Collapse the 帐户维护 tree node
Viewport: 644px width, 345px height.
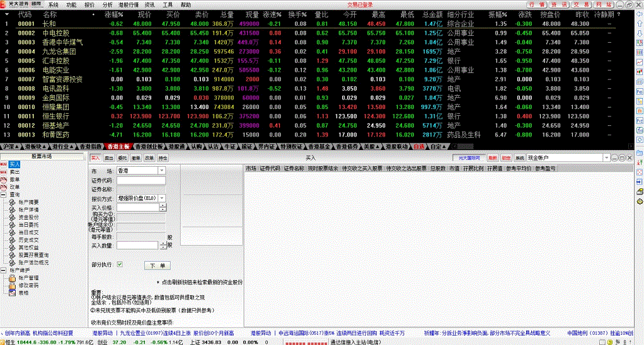click(3, 270)
